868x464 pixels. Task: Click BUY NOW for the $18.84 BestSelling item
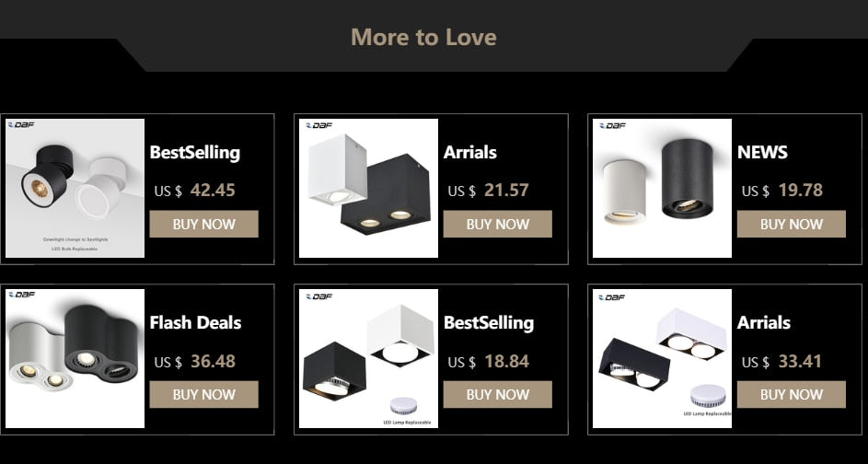[498, 394]
